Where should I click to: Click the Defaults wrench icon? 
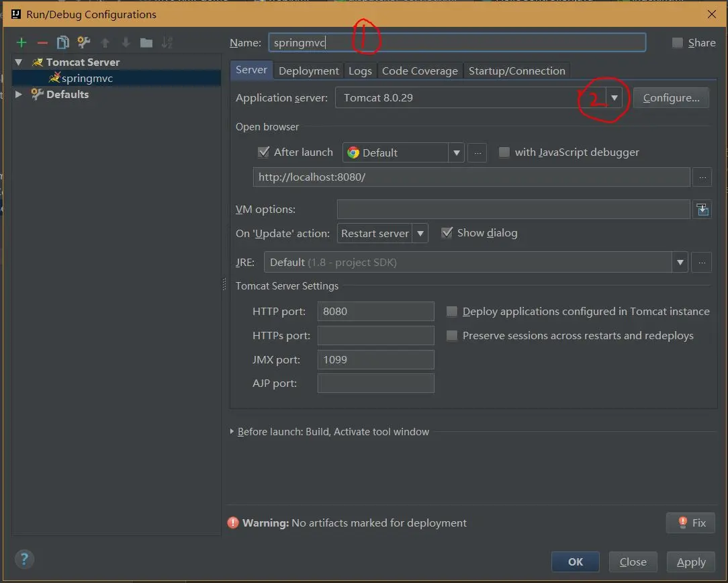click(x=37, y=94)
